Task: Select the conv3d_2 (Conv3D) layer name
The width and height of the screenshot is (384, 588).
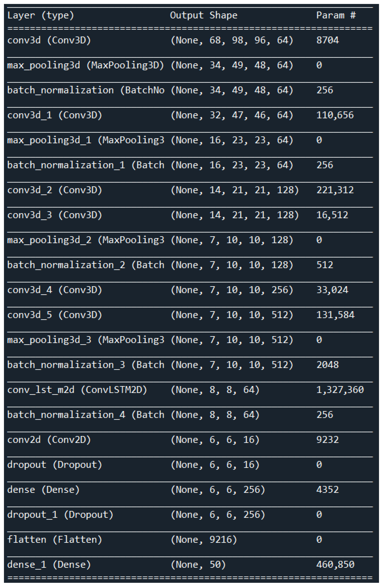Action: [54, 190]
